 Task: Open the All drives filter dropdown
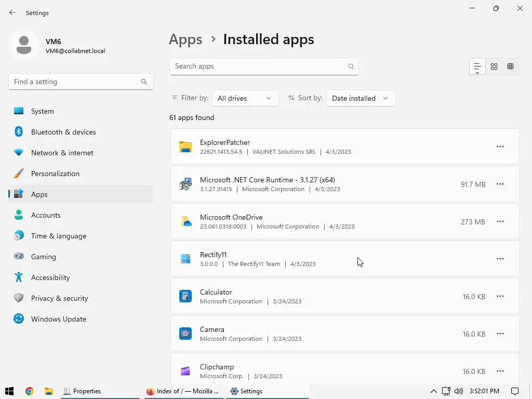[x=245, y=98]
